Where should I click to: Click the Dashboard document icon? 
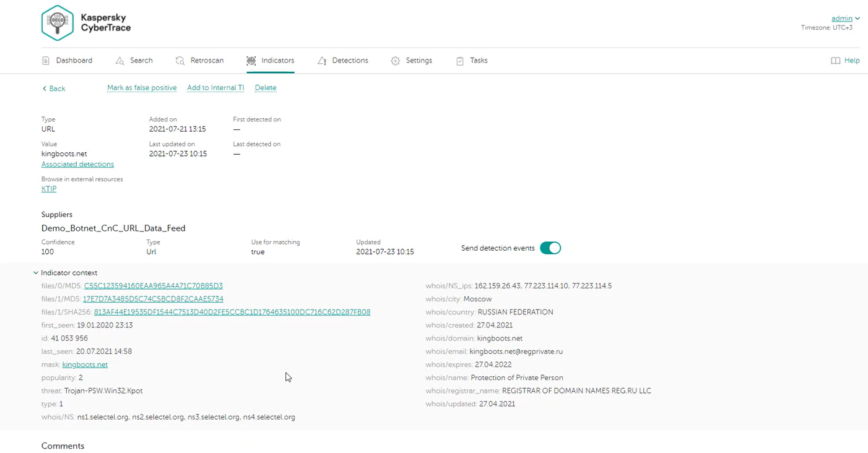46,61
